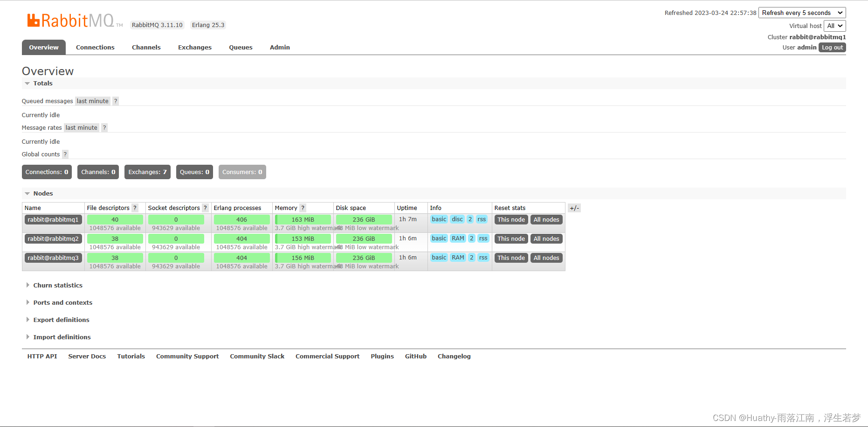Click rabbitmq1 file descriptors value 40

pos(115,219)
